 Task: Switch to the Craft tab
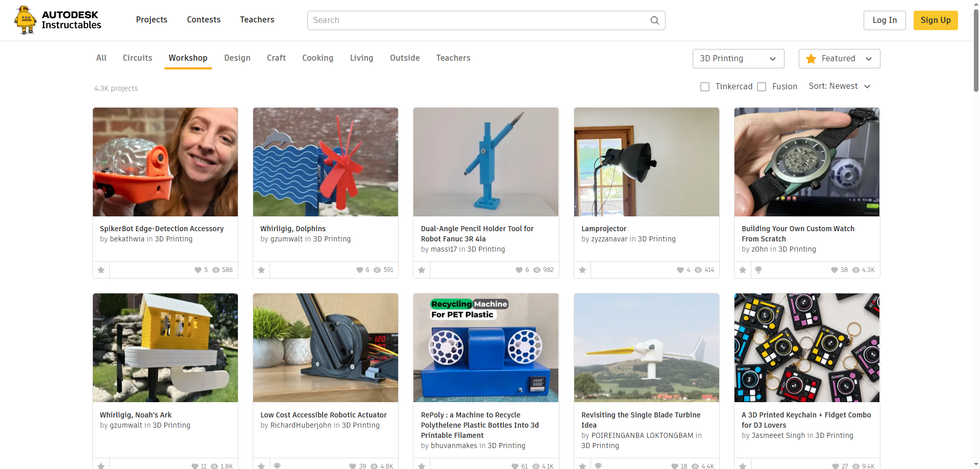(x=276, y=58)
